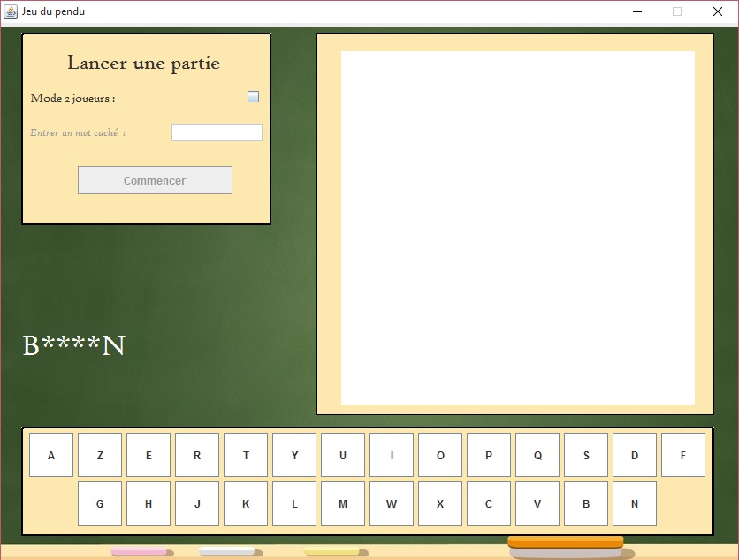Select letter S on the keyboard

pyautogui.click(x=586, y=455)
